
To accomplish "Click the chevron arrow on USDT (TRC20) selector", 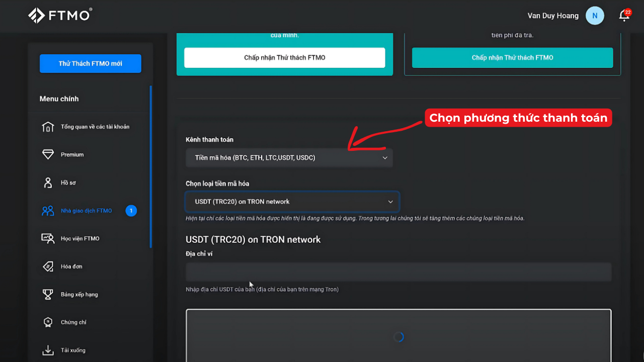I will [x=390, y=202].
